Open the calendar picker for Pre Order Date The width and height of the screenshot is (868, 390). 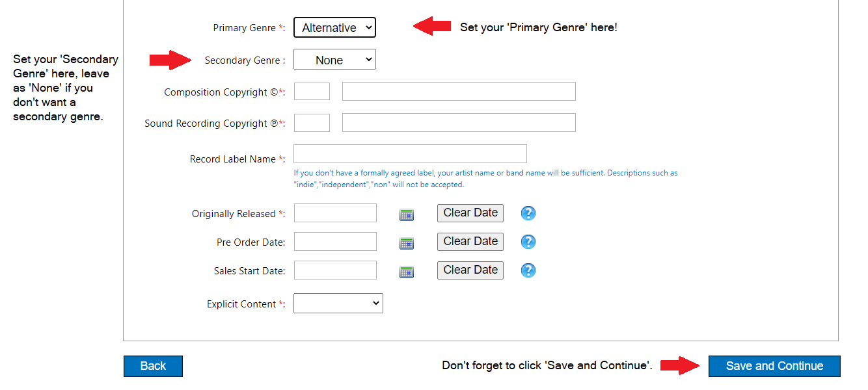pos(406,242)
